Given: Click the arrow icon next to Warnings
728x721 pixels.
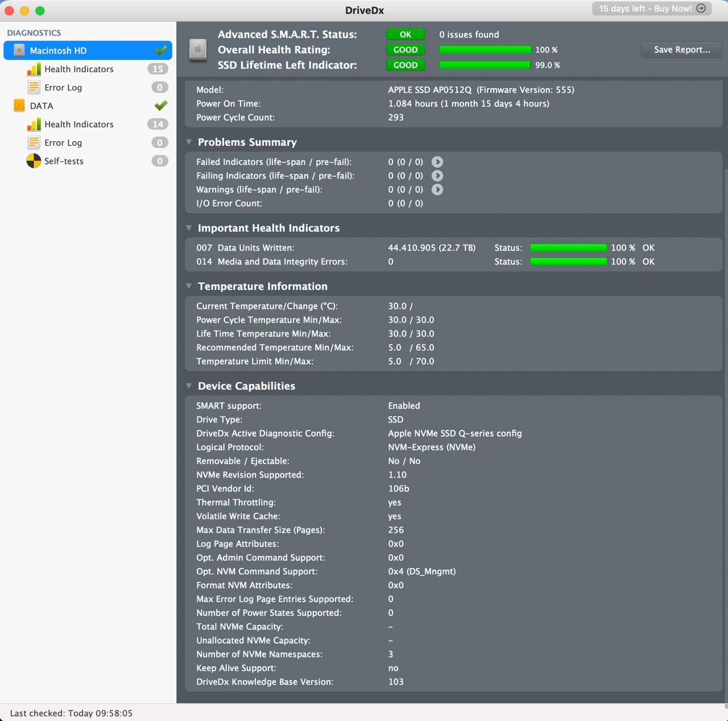Looking at the screenshot, I should (437, 189).
